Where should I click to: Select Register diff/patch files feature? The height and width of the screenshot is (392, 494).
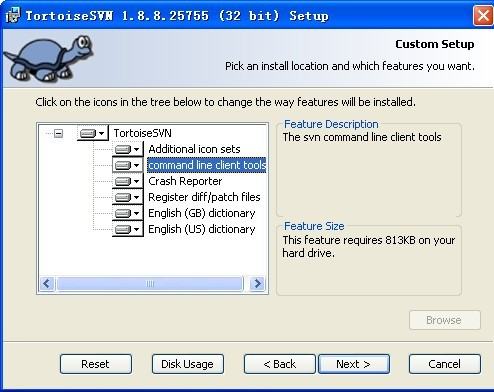tap(204, 197)
